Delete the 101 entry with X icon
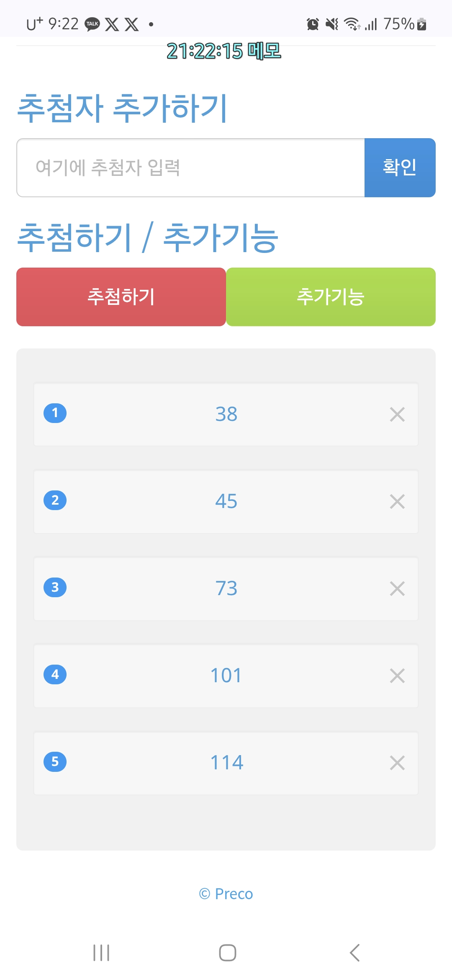Screen dimensions: 452x980 (x=397, y=676)
